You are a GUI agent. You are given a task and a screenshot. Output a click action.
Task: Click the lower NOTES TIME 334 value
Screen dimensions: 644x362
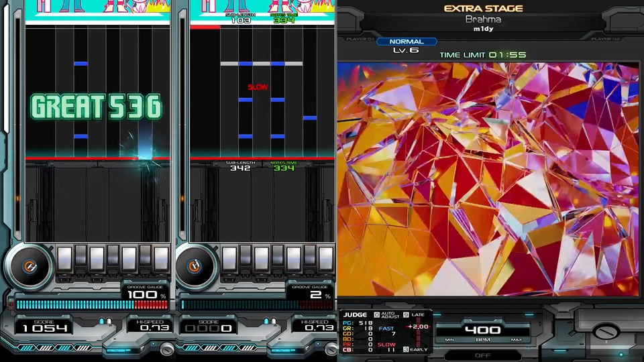(284, 168)
